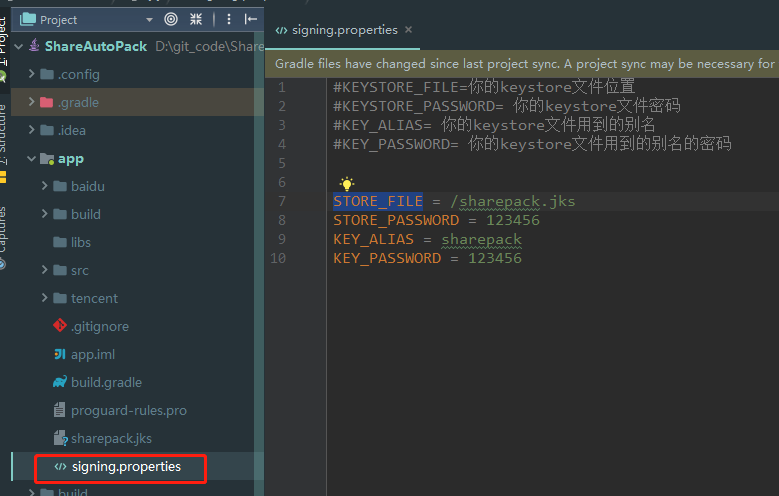Expand the .gradle folder
The width and height of the screenshot is (779, 496).
[31, 102]
